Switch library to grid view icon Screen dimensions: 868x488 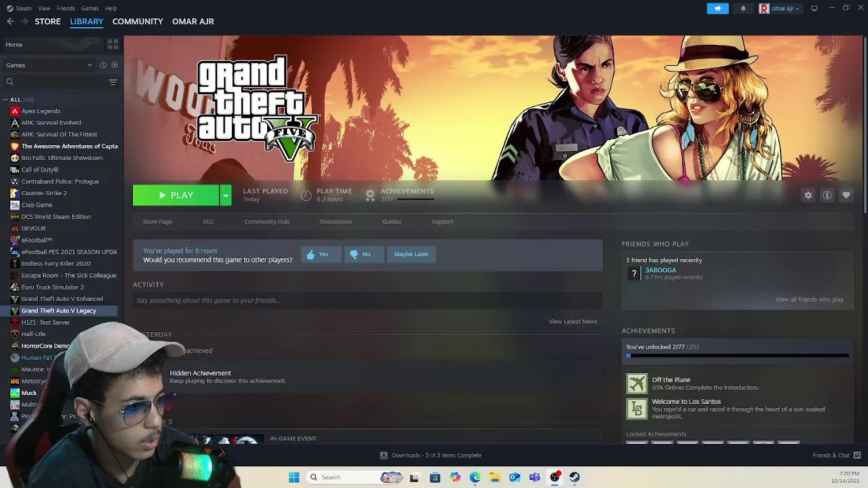click(x=113, y=44)
